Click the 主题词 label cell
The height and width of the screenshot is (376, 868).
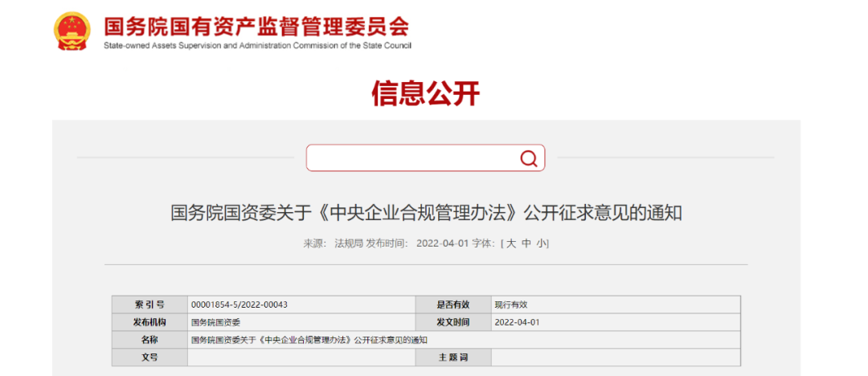click(452, 358)
